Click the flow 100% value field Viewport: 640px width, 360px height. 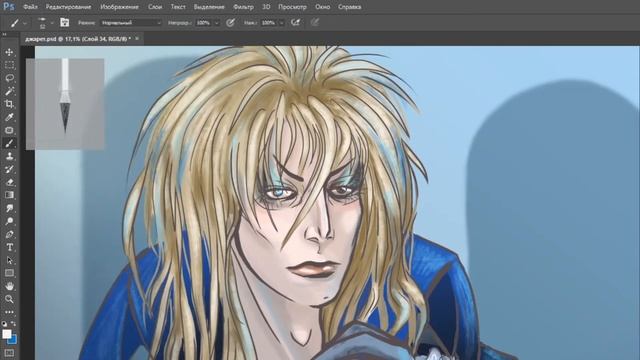[x=269, y=23]
